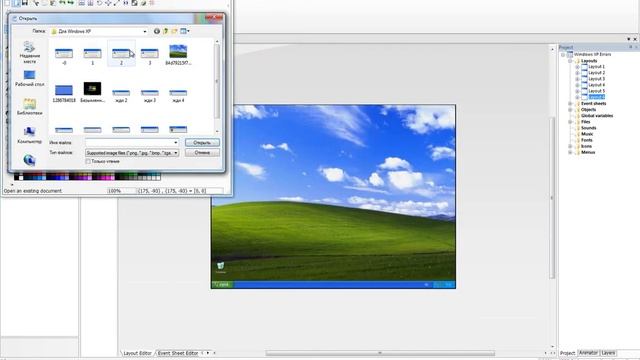Select the file жди 3
The height and width of the screenshot is (360, 640).
[x=150, y=96]
